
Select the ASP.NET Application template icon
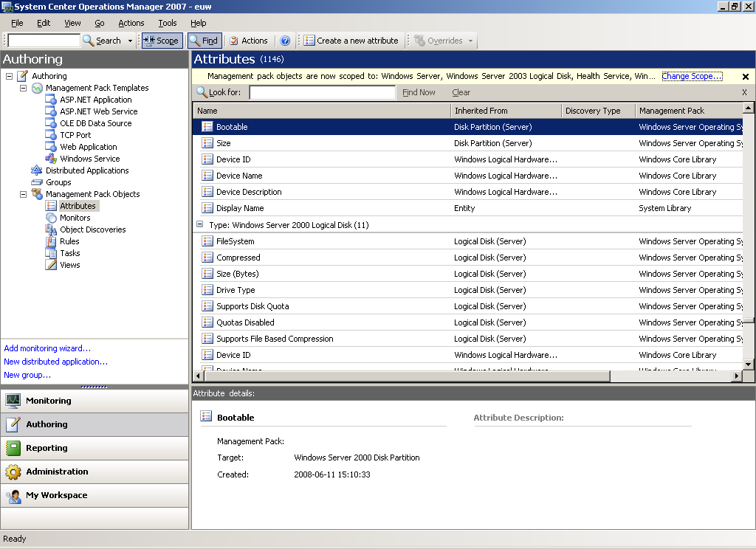(51, 100)
